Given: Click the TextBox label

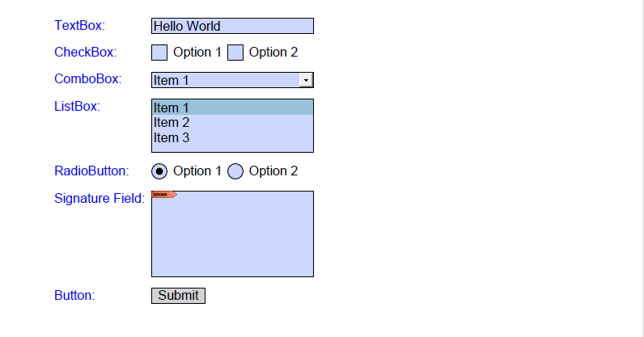Looking at the screenshot, I should [x=79, y=25].
